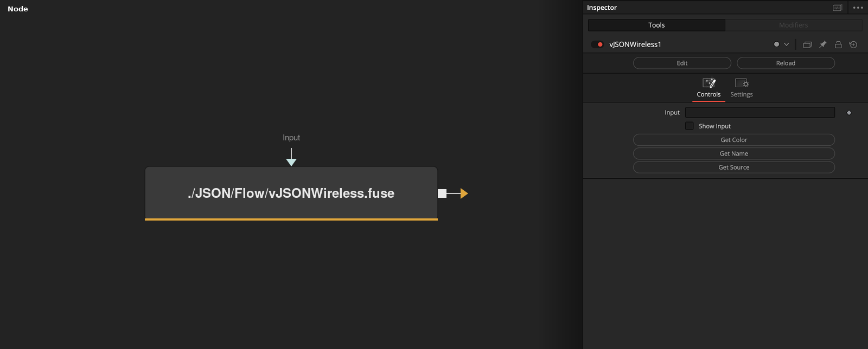The image size is (868, 349).
Task: Click the Edit button
Action: point(682,63)
